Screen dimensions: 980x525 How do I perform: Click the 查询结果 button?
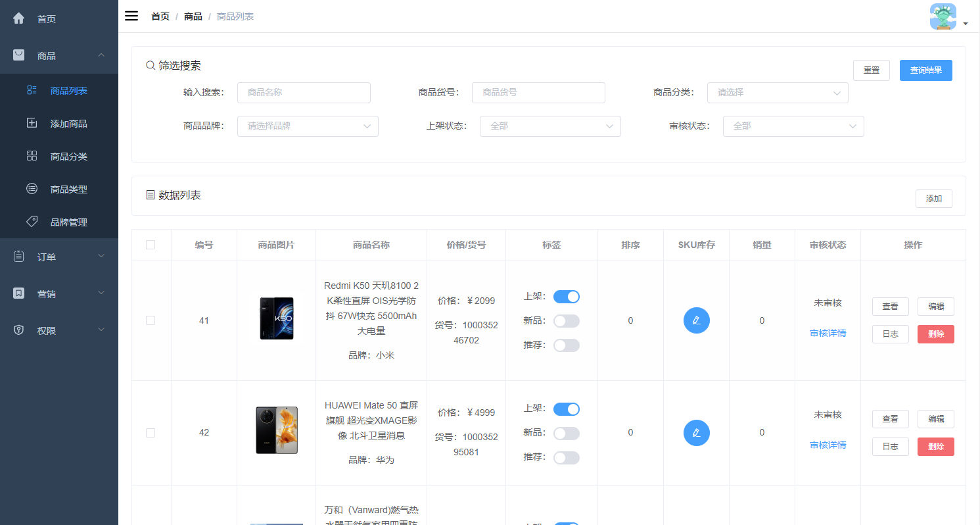point(926,70)
